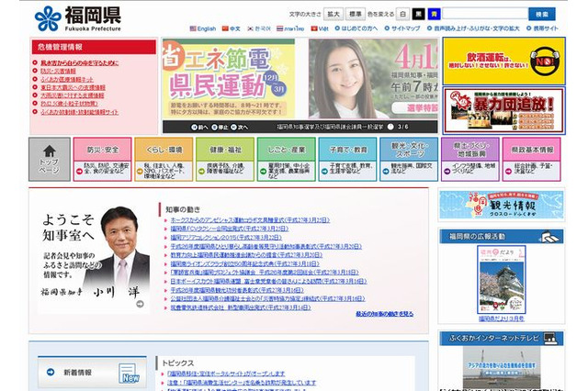
Task: Switch to the 中文 language version
Action: (x=231, y=28)
